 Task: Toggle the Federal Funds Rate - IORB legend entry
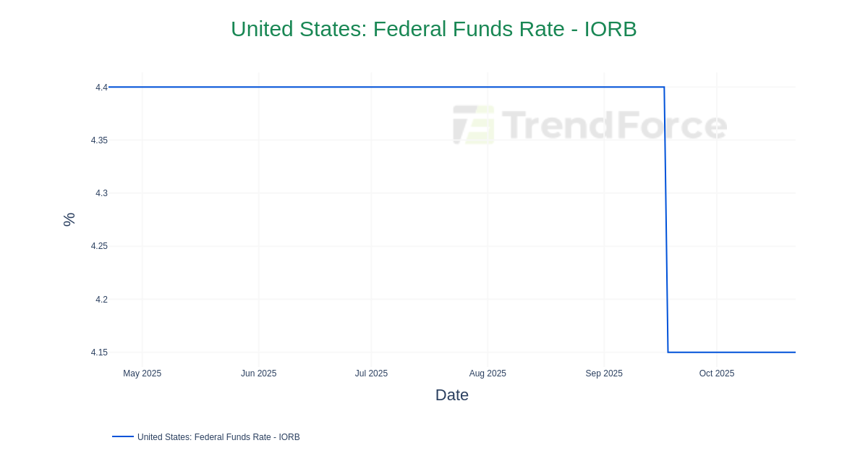(218, 437)
